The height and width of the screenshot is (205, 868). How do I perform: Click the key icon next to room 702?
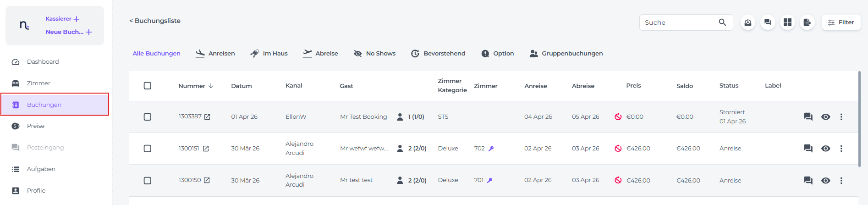[x=491, y=149]
